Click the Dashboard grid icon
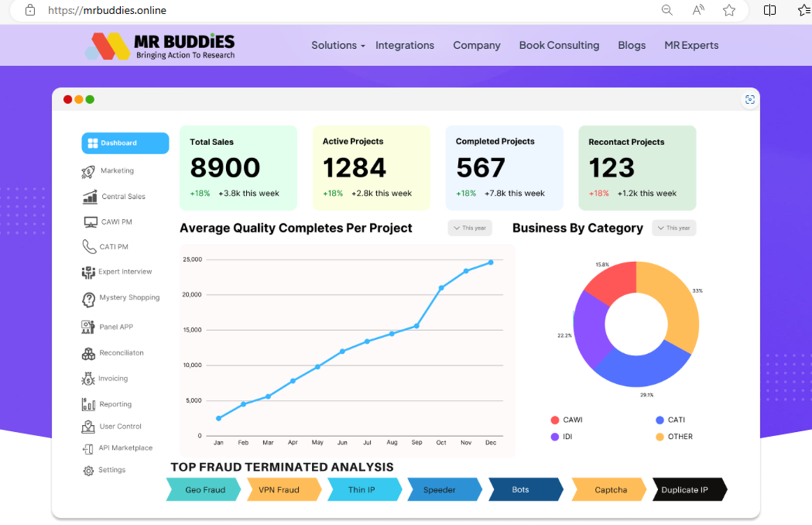Image resolution: width=812 pixels, height=525 pixels. pos(93,143)
